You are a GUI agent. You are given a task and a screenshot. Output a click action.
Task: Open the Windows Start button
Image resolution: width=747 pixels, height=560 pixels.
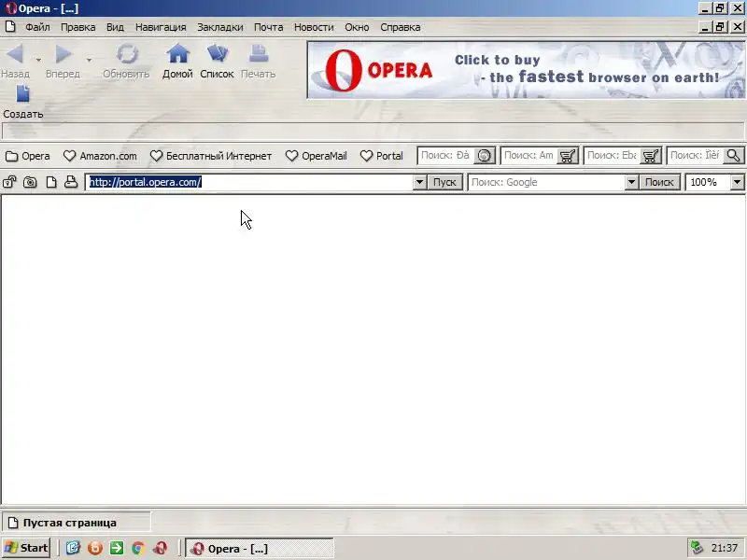[26, 548]
